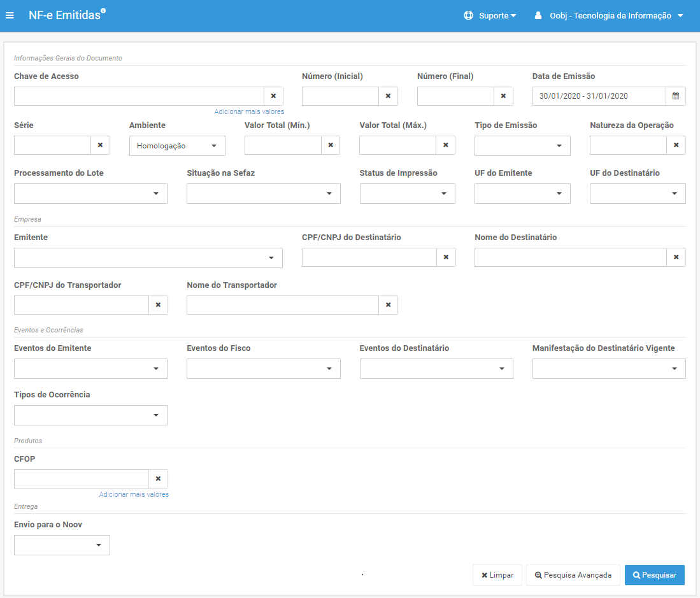The width and height of the screenshot is (700, 598).
Task: Focus the Valor Total (Máx.) input
Action: click(x=397, y=145)
